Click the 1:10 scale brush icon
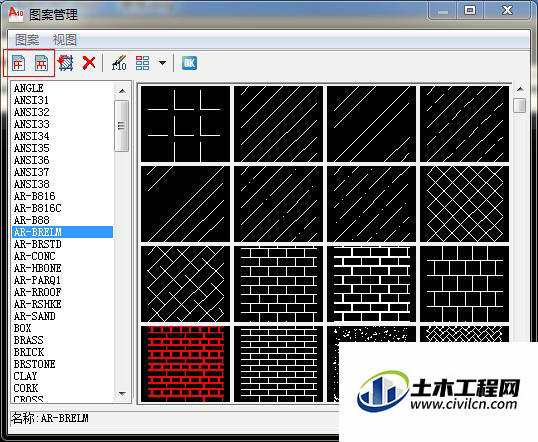This screenshot has width=538, height=442. click(119, 63)
